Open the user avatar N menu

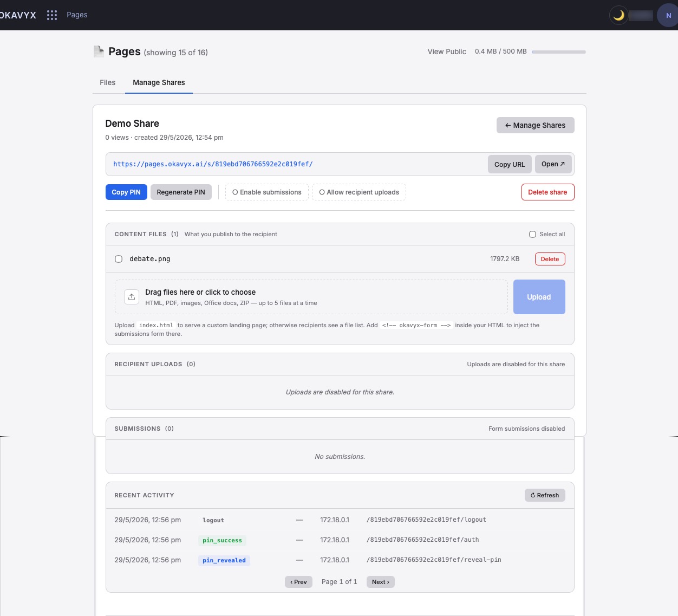coord(668,15)
